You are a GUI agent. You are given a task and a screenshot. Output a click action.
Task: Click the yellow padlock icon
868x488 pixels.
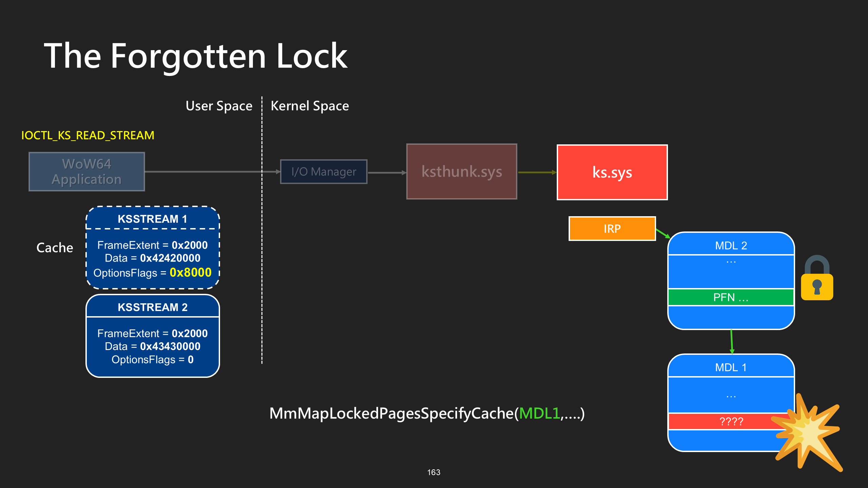[x=817, y=278]
